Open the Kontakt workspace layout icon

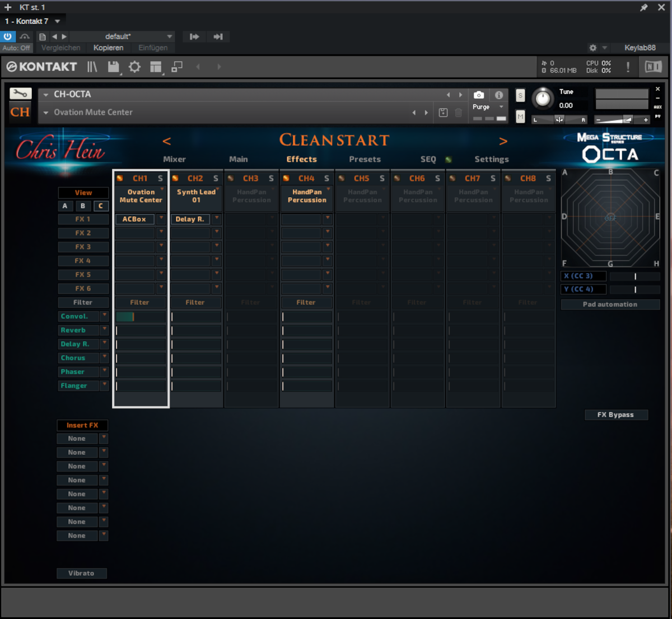pos(156,67)
